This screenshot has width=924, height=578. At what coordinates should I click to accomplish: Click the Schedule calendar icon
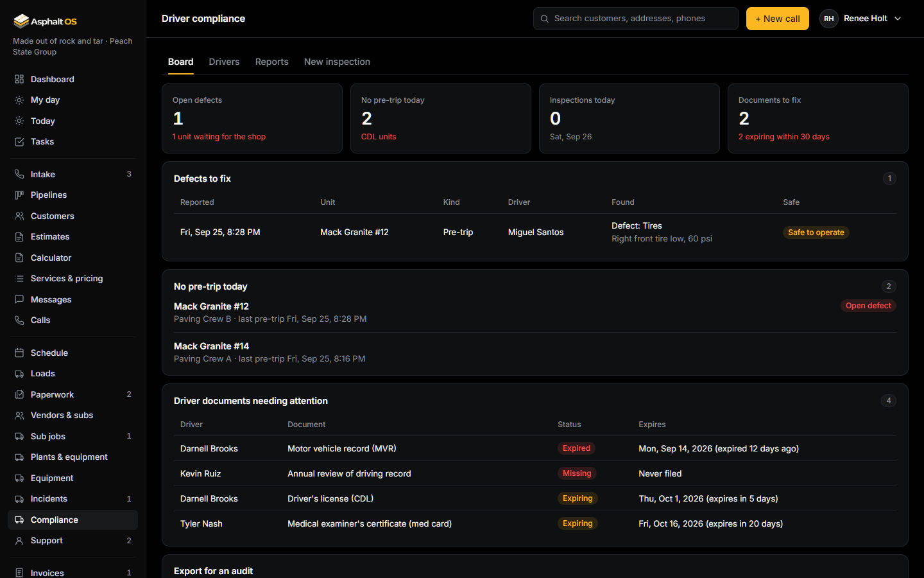point(19,353)
